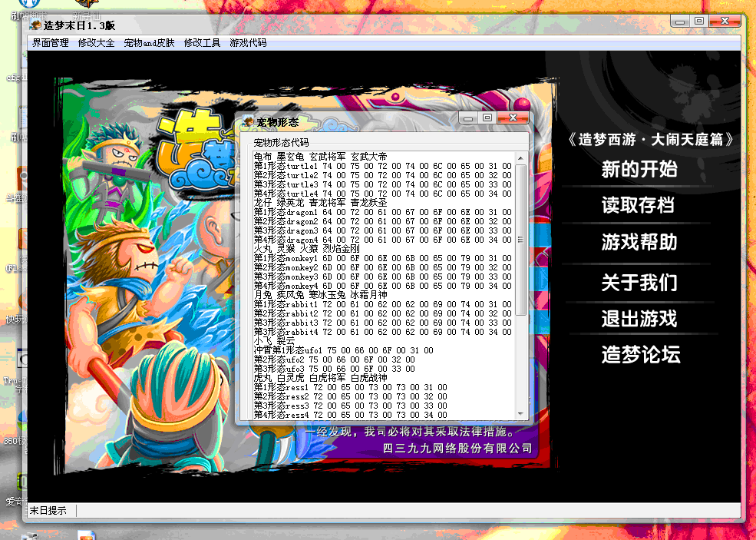Click heading 火丸 灵猴 火猿 烈焰金刚
This screenshot has height=540, width=756.
pos(307,249)
